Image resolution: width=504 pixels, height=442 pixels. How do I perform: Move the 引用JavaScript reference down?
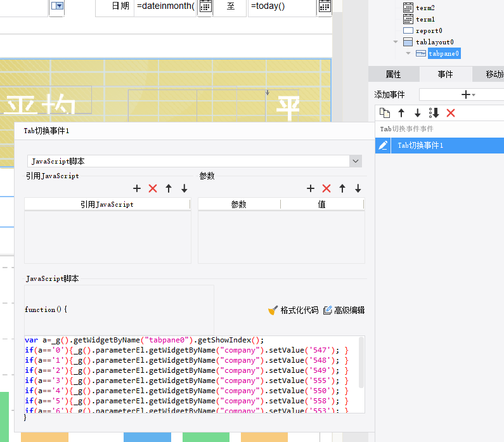click(x=184, y=188)
